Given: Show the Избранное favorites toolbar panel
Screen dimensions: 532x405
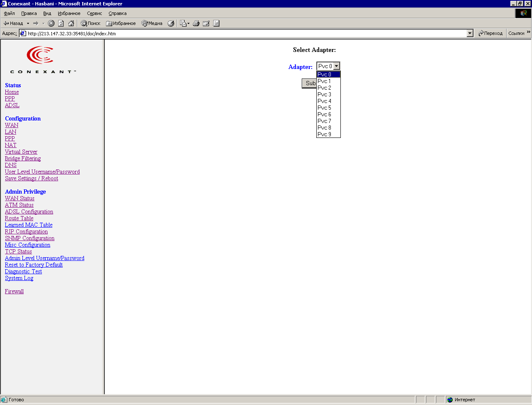Looking at the screenshot, I should pyautogui.click(x=121, y=23).
